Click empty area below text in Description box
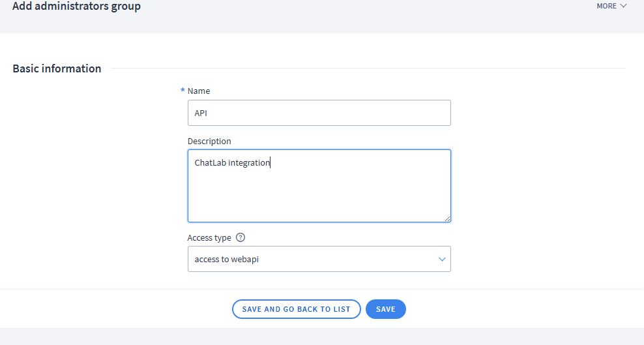 pos(319,199)
